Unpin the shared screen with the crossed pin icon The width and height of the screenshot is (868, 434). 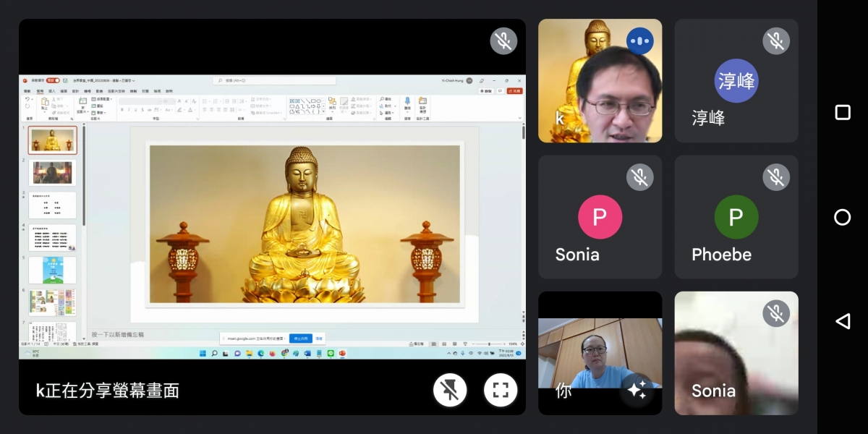(x=449, y=391)
